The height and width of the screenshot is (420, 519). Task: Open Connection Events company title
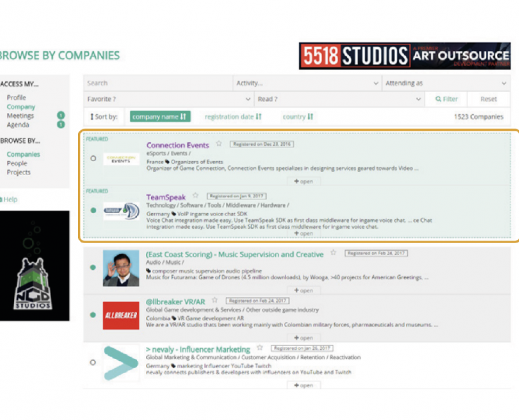click(x=178, y=145)
